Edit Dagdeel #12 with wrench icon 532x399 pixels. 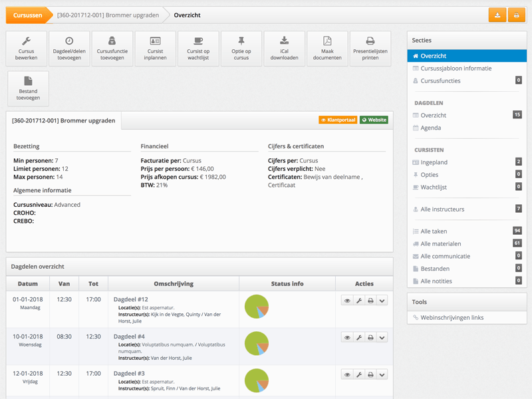[359, 301]
